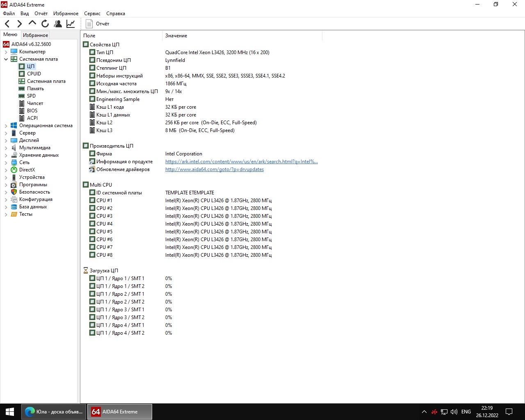Click the Тесты benchmark icon

tap(14, 214)
